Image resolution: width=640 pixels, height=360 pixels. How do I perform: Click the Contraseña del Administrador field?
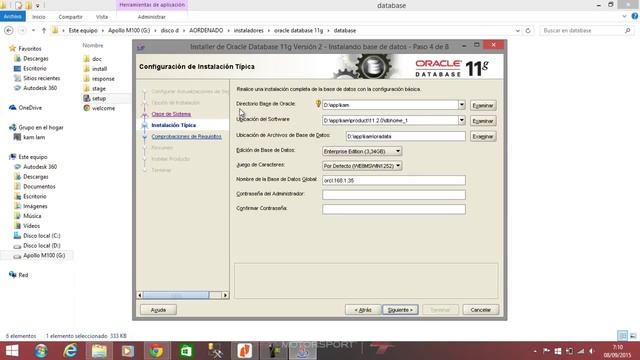tap(393, 195)
